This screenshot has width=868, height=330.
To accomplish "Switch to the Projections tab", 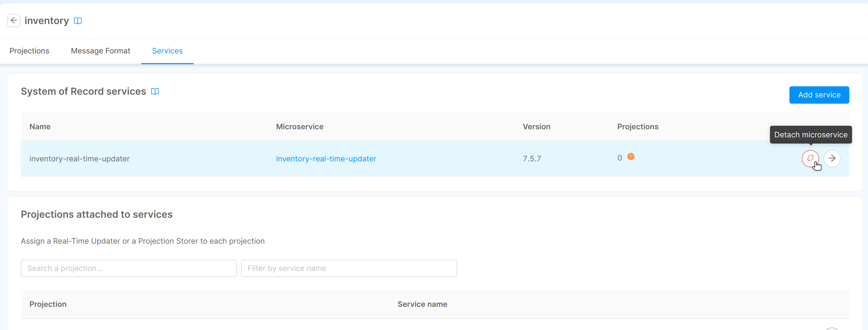I will click(29, 51).
